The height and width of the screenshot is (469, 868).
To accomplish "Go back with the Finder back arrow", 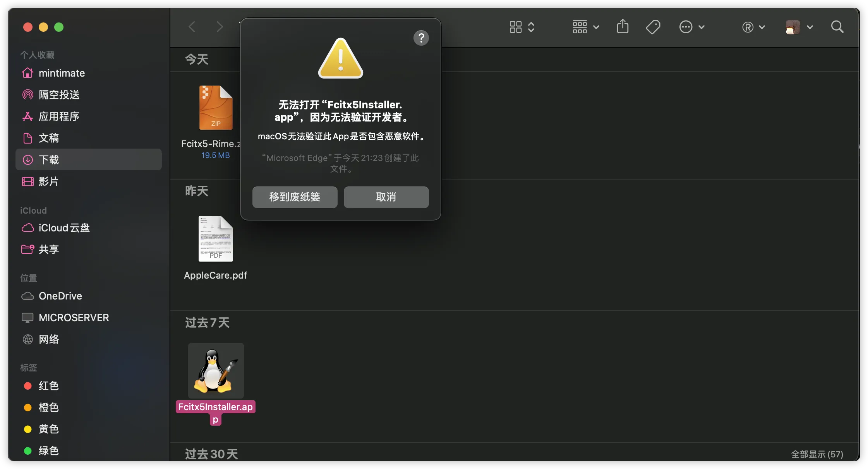I will pos(192,27).
